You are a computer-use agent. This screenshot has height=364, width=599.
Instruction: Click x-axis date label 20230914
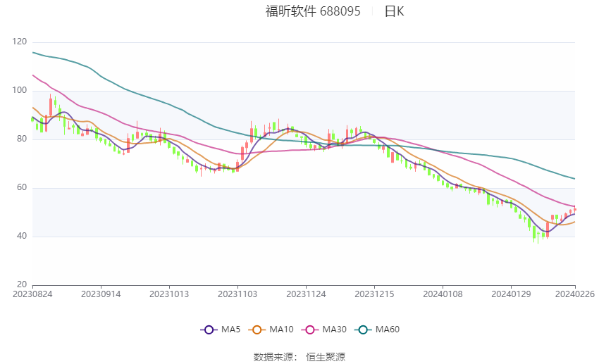point(101,294)
